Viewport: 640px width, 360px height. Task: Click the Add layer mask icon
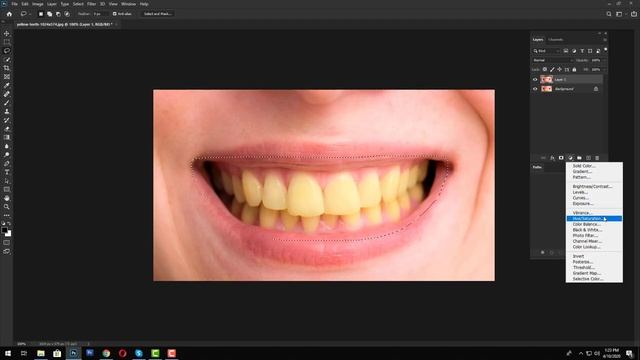(561, 158)
